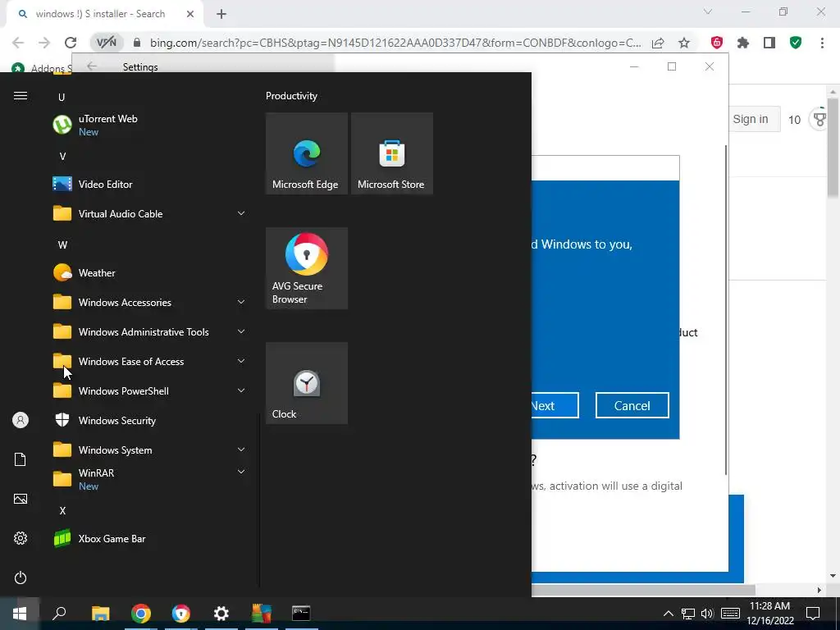Click Next in the activation dialog
The width and height of the screenshot is (840, 630).
coord(555,405)
